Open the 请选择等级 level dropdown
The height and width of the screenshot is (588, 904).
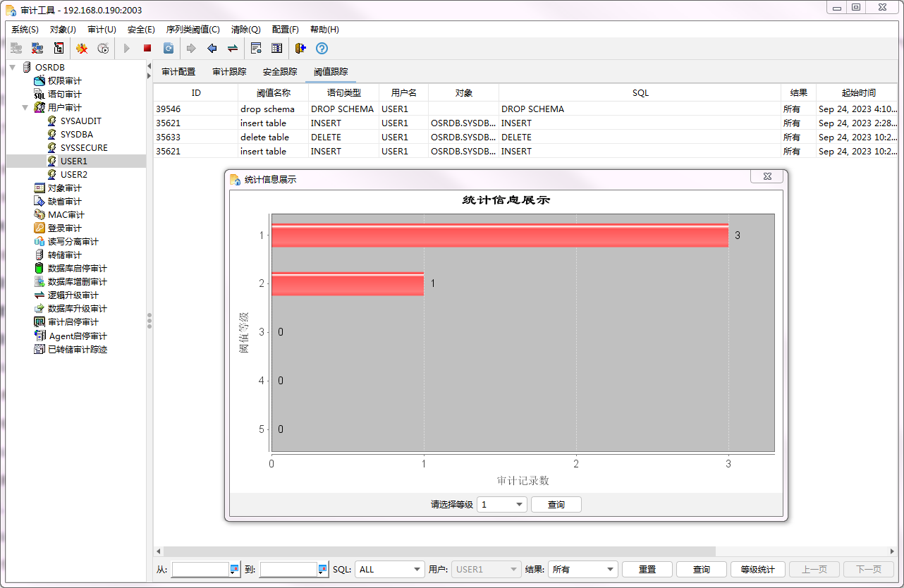tap(501, 505)
